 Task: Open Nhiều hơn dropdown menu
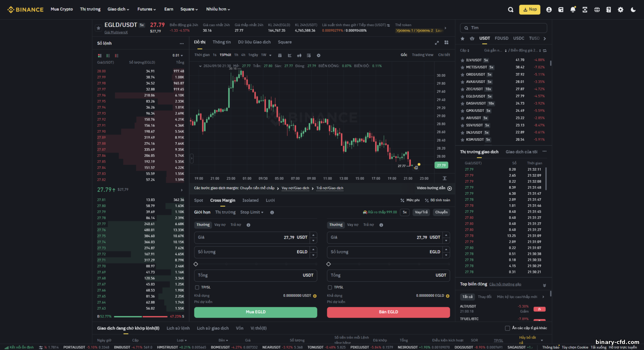pyautogui.click(x=218, y=9)
